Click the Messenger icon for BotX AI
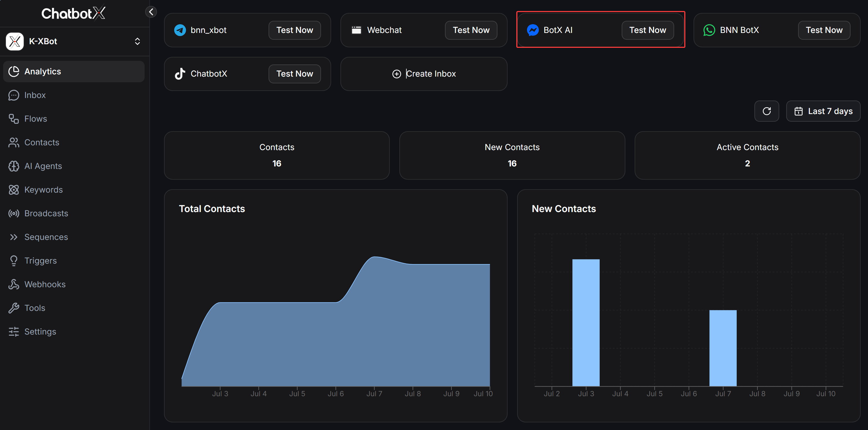This screenshot has height=430, width=868. (533, 30)
